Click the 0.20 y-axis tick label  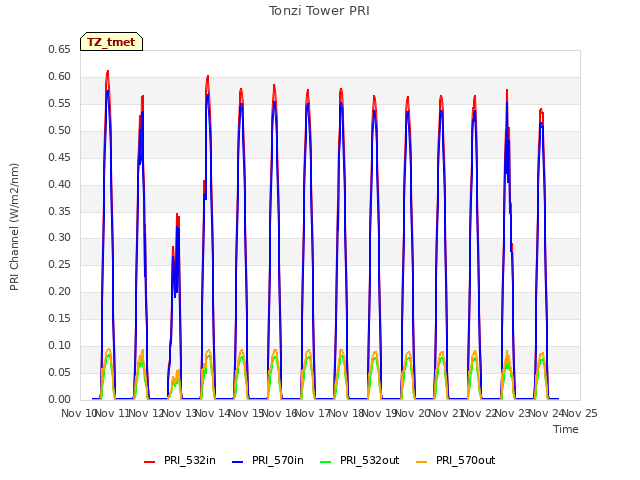click(x=59, y=291)
